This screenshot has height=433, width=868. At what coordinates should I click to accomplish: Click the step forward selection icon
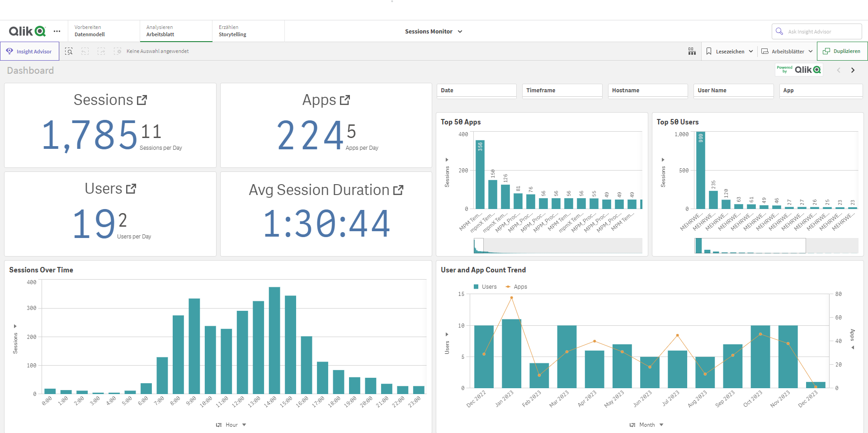[101, 52]
